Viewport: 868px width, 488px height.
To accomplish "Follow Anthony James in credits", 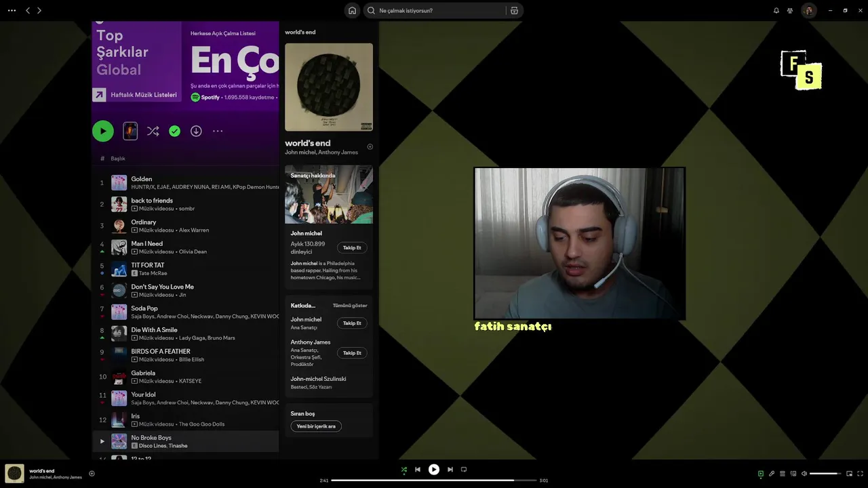I will coord(352,353).
